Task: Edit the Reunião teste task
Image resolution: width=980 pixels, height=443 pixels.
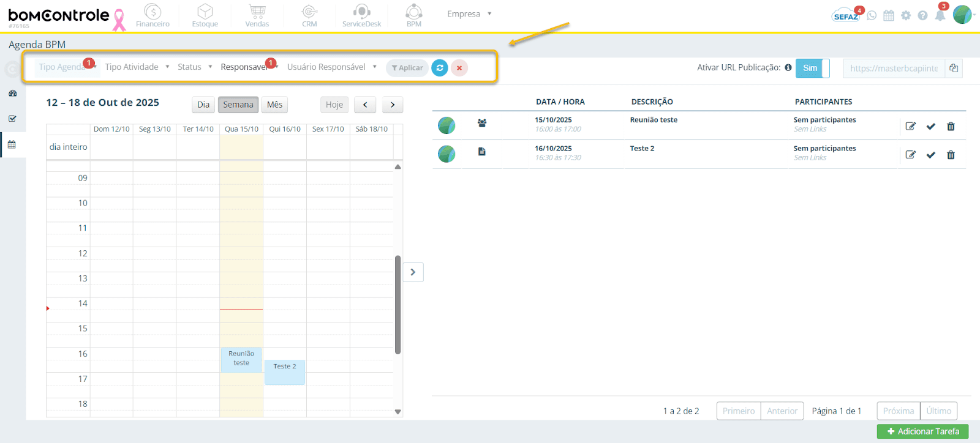Action: coord(911,126)
